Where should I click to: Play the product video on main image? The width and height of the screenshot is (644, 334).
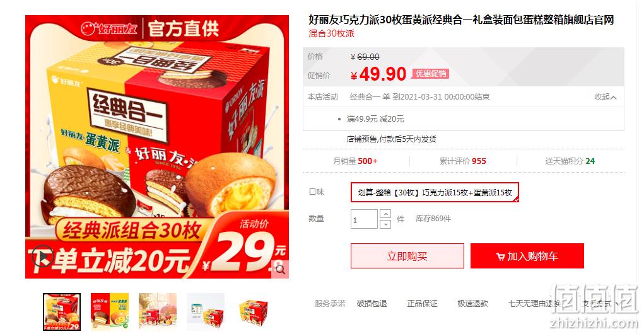pyautogui.click(x=42, y=255)
